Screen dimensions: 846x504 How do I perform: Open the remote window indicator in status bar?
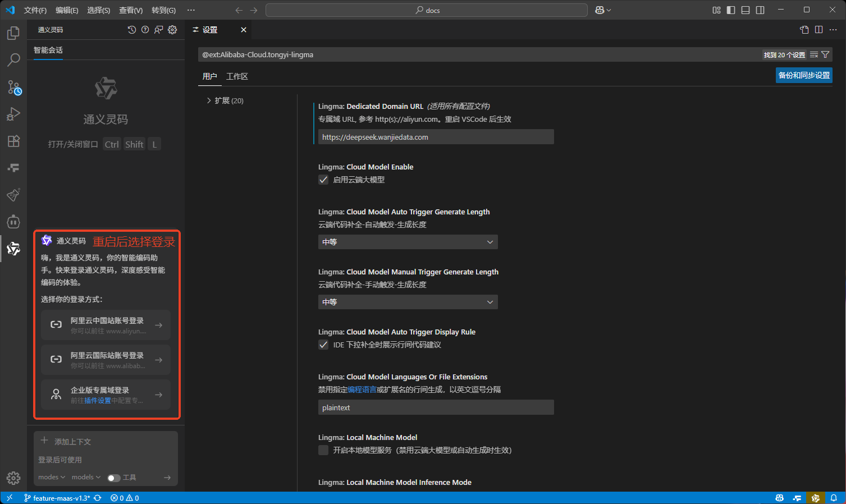pos(10,498)
